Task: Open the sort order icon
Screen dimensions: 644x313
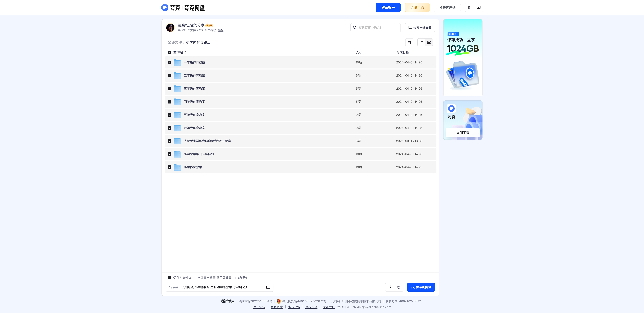Action: point(409,42)
